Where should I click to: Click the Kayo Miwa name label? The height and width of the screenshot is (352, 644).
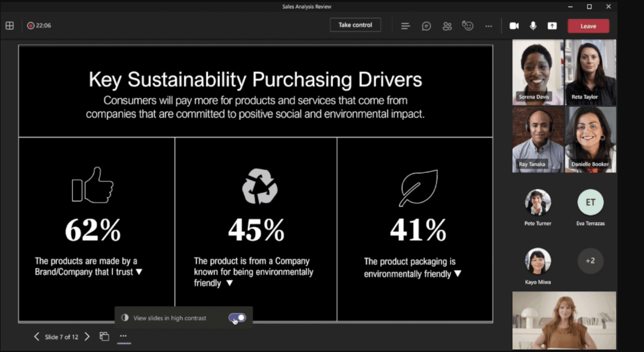538,282
